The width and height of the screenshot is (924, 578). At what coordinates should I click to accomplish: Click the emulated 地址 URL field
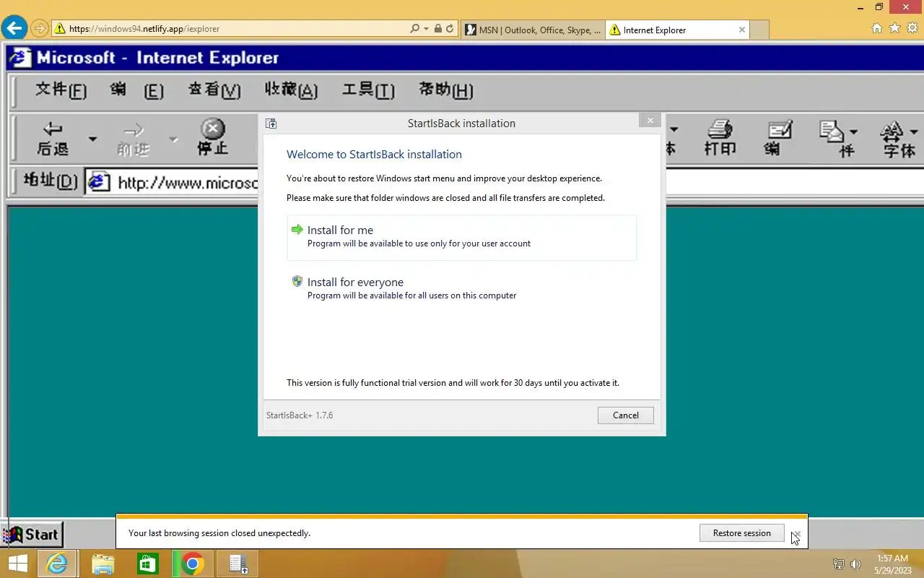point(186,182)
